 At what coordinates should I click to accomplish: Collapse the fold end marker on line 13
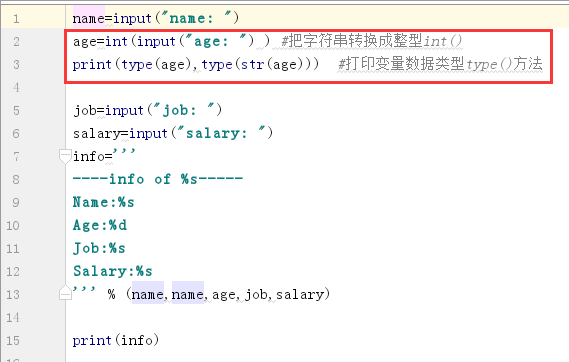65,292
